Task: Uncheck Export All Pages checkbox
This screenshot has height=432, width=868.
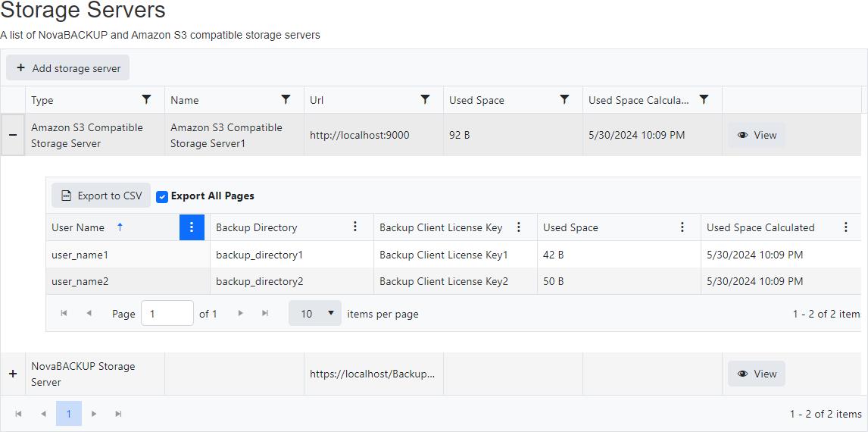Action: pos(162,196)
